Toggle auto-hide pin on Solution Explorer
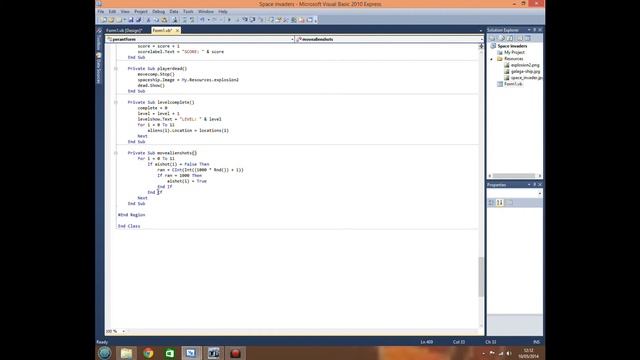The height and width of the screenshot is (360, 640). pos(534,30)
